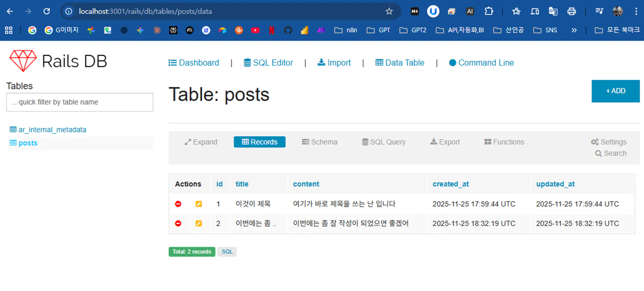Open the side panel icon in toolbar
644x291 pixels.
click(535, 11)
